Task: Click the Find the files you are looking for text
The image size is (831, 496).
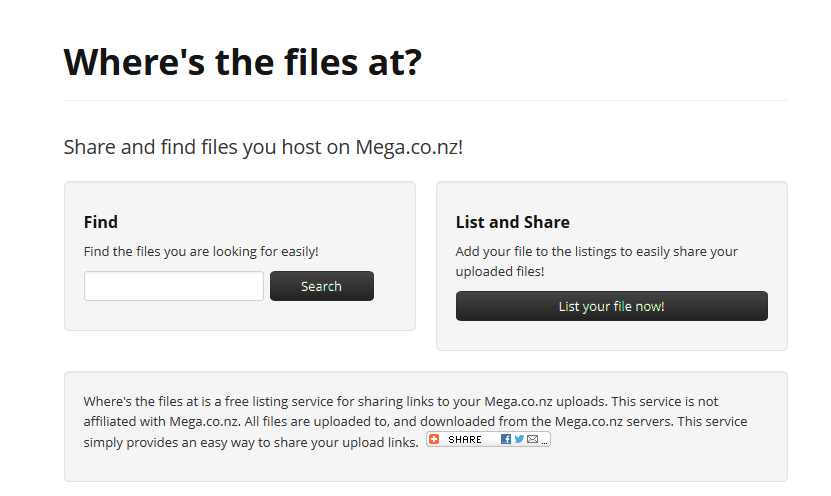Action: [201, 251]
